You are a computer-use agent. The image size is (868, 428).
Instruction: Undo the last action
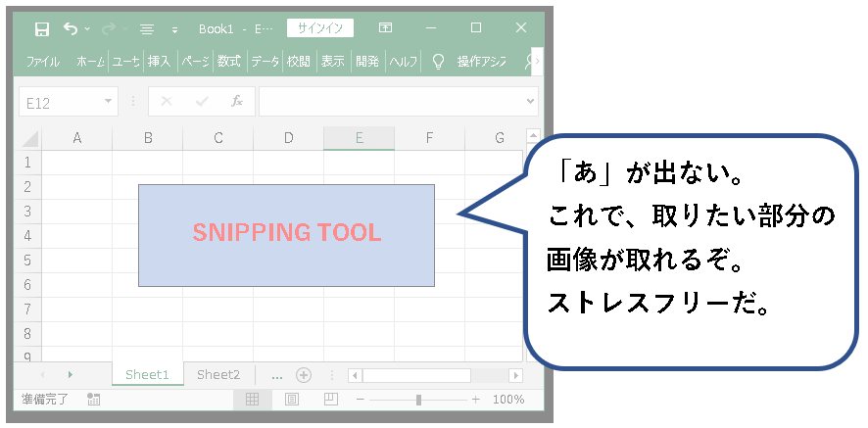click(x=71, y=28)
